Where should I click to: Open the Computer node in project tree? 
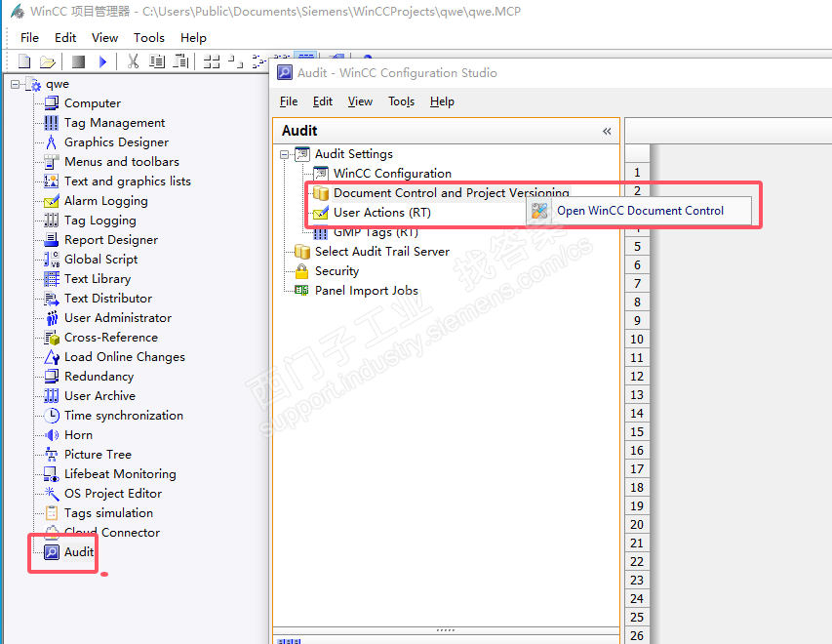(93, 103)
